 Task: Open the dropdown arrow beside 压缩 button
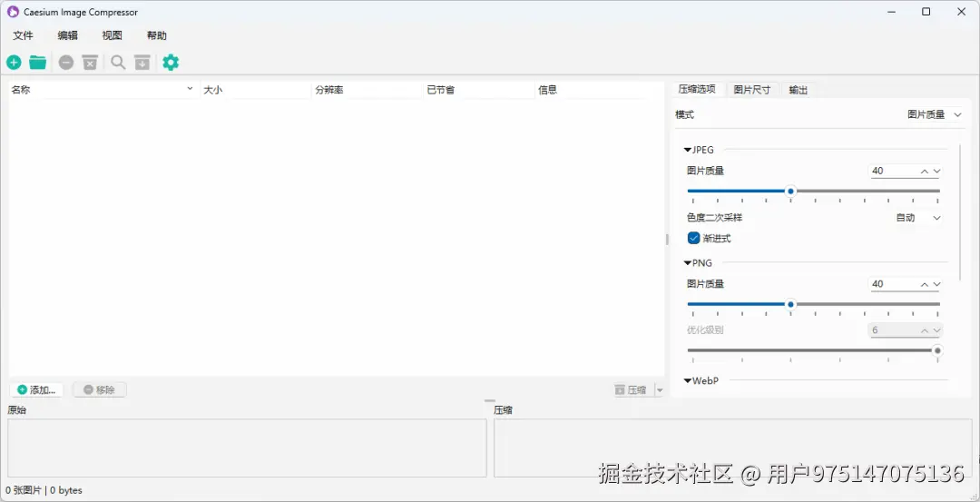point(659,390)
